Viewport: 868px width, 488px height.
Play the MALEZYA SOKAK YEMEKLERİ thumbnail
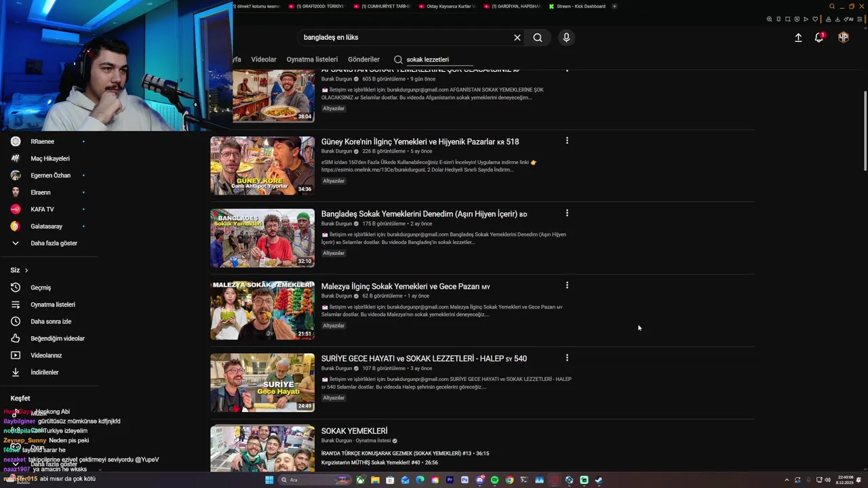(x=262, y=310)
